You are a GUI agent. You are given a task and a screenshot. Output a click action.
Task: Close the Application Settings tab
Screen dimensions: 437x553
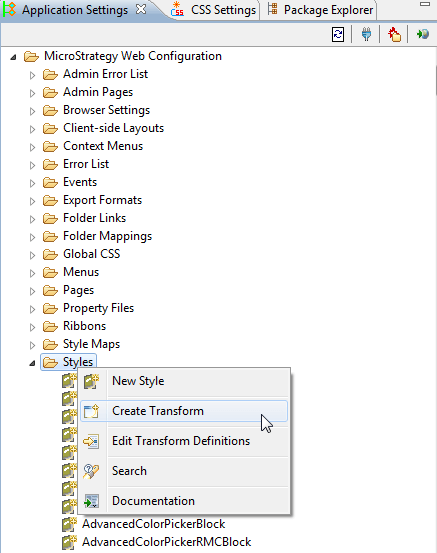(141, 10)
